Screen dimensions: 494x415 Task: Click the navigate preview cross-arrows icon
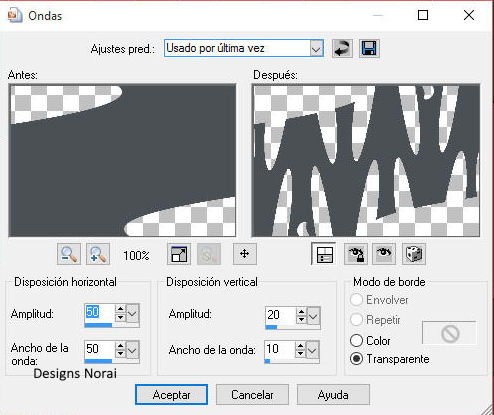point(245,254)
